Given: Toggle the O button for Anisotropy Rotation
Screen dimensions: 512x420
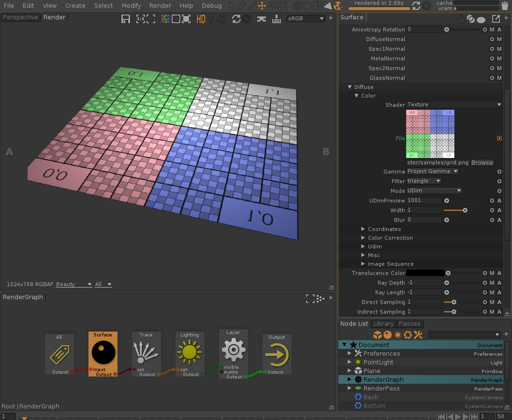Looking at the screenshot, I should tap(485, 29).
